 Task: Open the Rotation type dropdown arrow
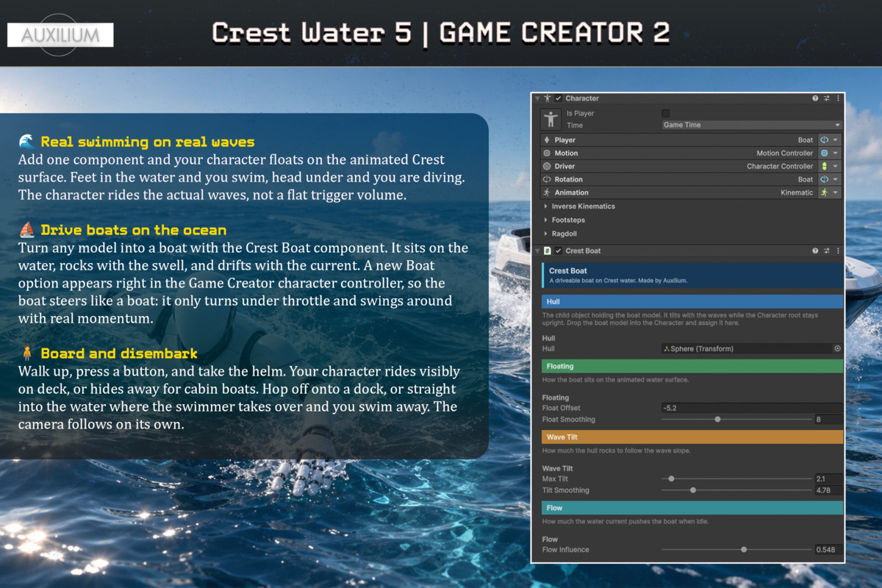click(x=836, y=179)
